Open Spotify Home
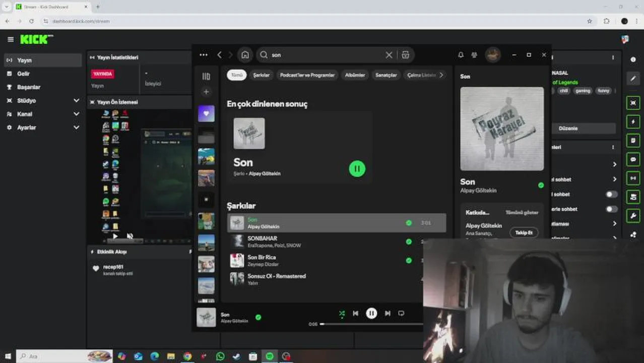This screenshot has height=363, width=644. (x=245, y=55)
